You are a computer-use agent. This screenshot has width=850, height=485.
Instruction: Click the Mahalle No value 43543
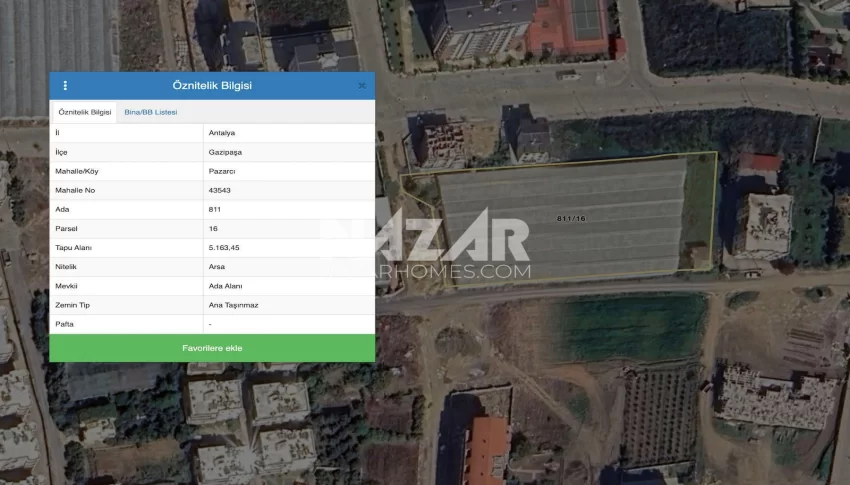click(x=220, y=190)
